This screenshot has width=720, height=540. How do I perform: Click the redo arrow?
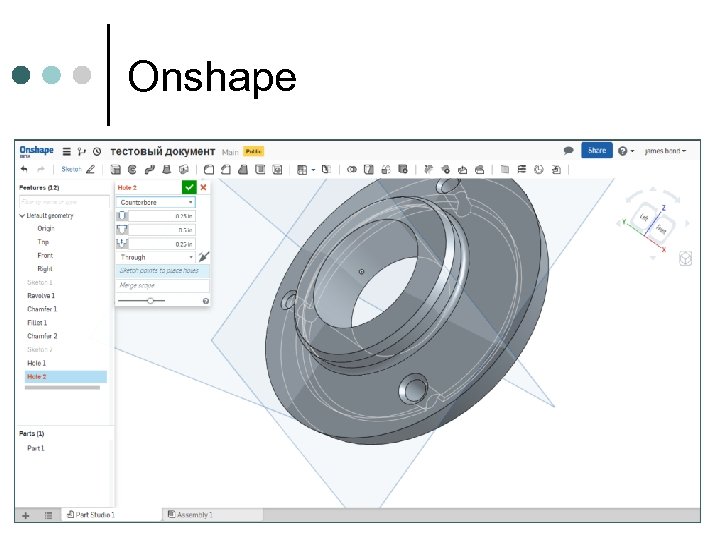click(41, 169)
